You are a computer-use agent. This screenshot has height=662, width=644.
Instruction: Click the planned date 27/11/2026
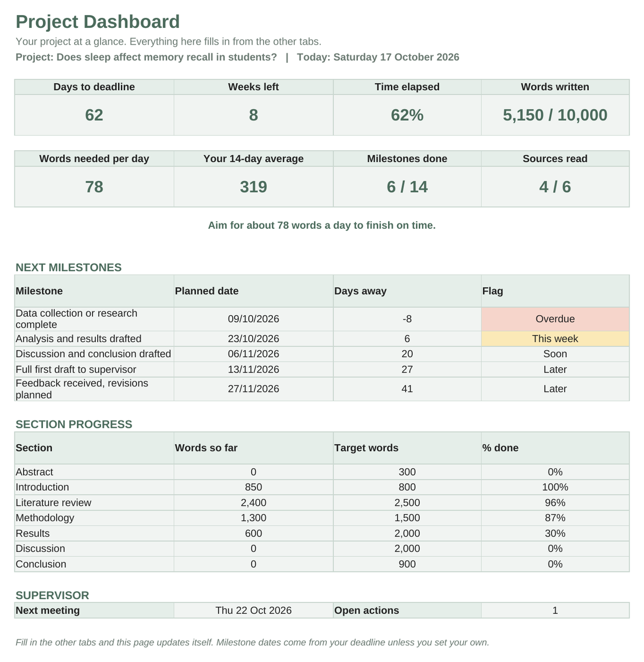[253, 389]
